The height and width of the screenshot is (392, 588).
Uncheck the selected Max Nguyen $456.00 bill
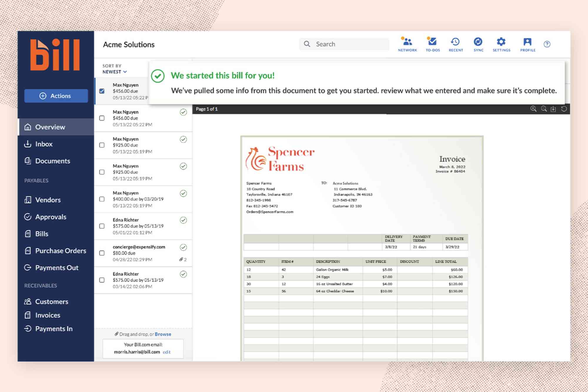101,91
